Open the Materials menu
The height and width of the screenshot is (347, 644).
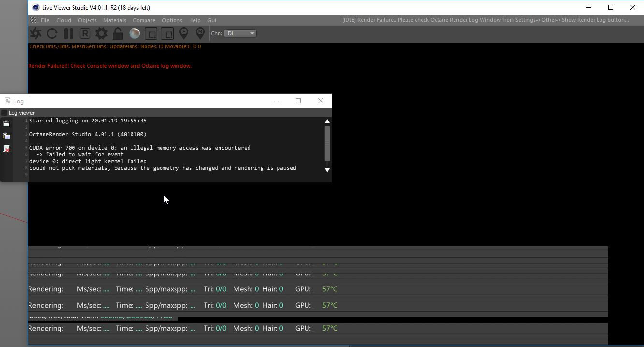click(115, 20)
